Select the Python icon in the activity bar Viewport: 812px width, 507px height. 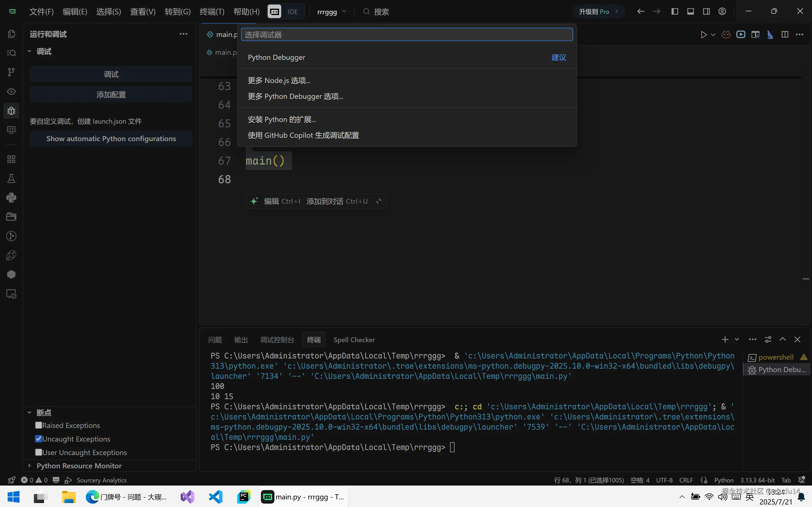(11, 198)
